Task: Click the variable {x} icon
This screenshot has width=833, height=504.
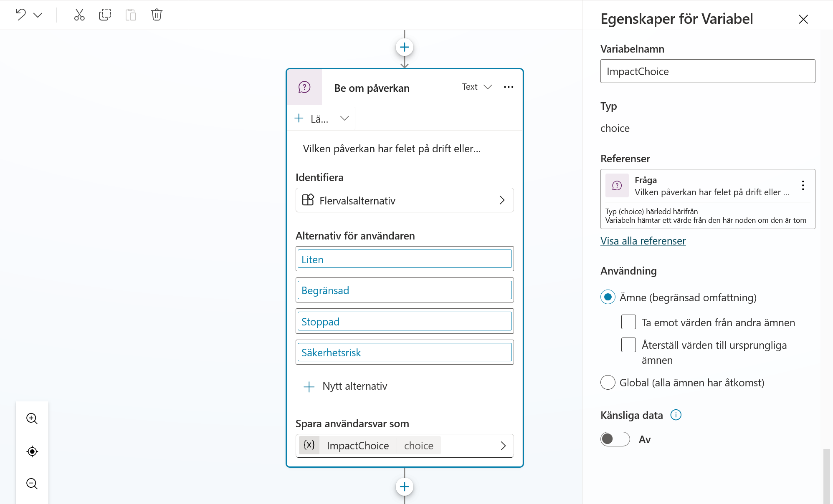Action: tap(309, 445)
